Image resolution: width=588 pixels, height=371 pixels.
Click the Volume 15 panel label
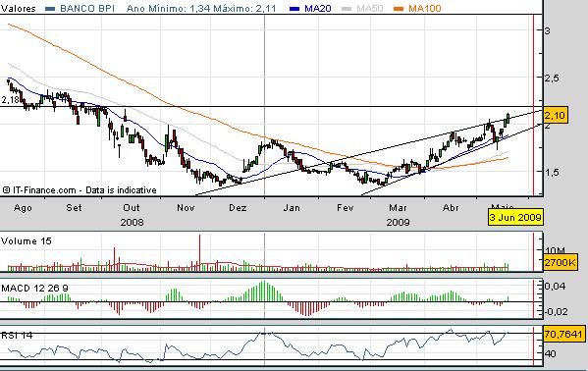(26, 240)
